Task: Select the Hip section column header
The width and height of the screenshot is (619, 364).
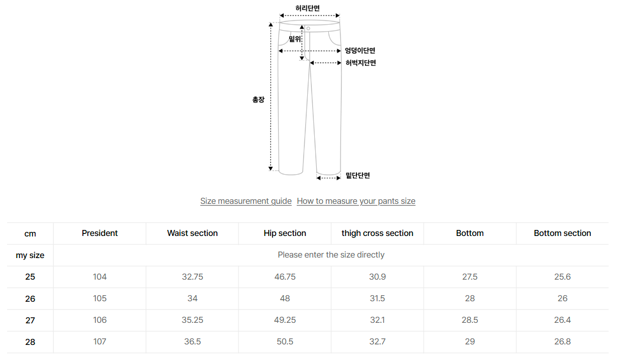Action: pos(285,233)
